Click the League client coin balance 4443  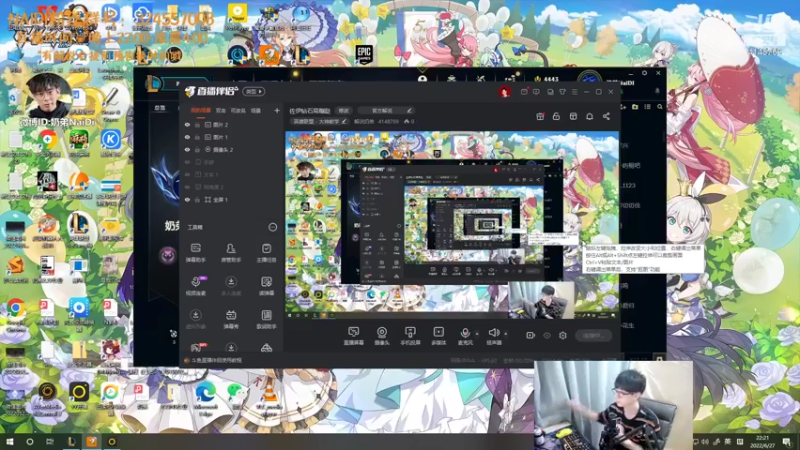point(546,79)
